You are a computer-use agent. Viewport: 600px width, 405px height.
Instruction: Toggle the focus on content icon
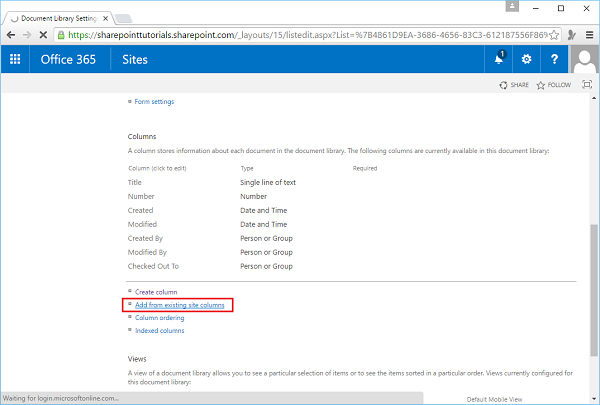[587, 85]
